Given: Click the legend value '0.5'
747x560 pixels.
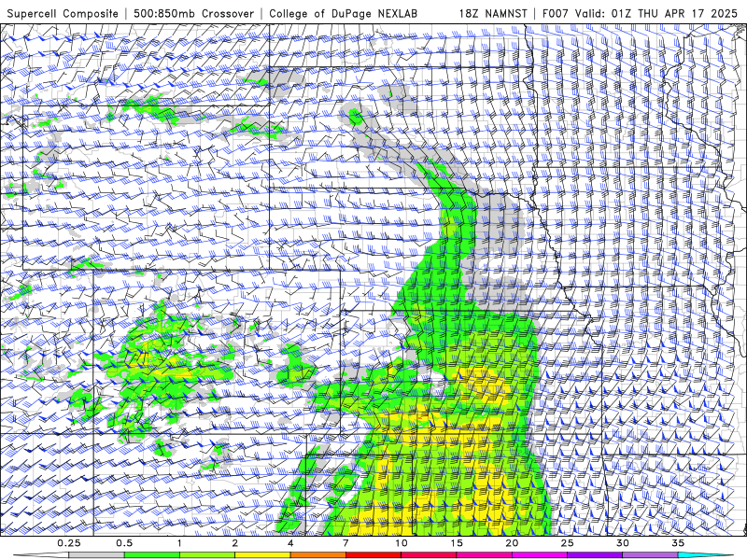Looking at the screenshot, I should coord(124,543).
